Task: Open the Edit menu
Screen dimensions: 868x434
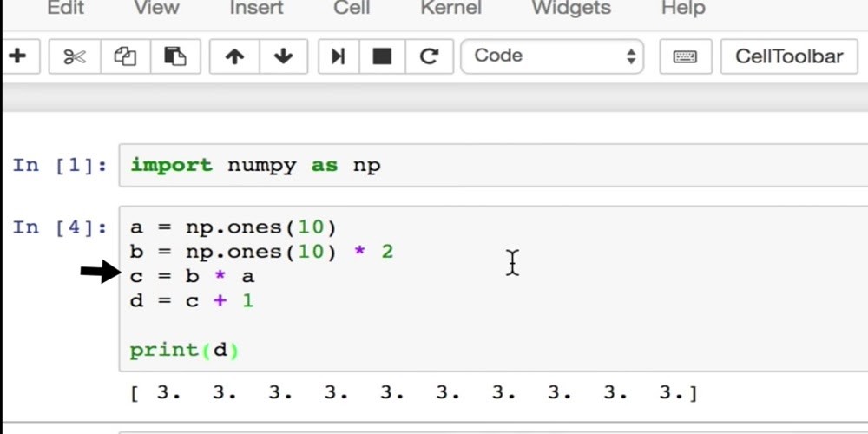Action: (66, 8)
